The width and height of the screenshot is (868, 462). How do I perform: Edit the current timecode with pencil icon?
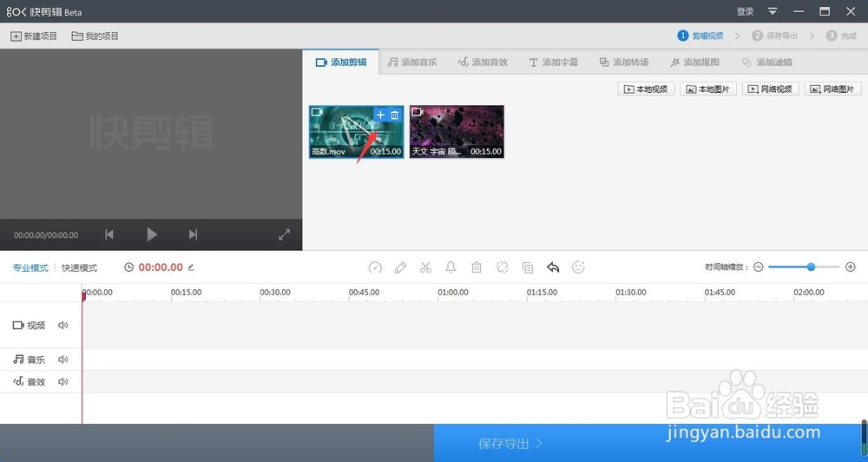click(x=191, y=267)
